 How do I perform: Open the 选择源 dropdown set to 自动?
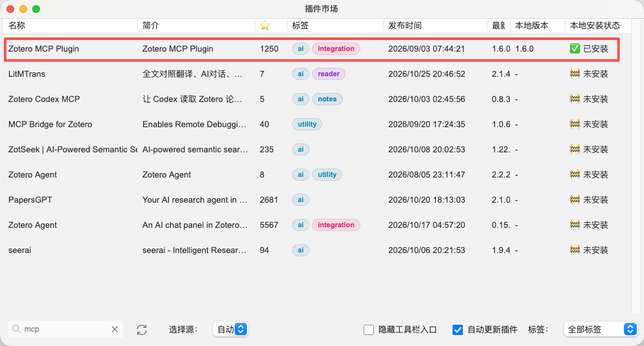tap(230, 329)
